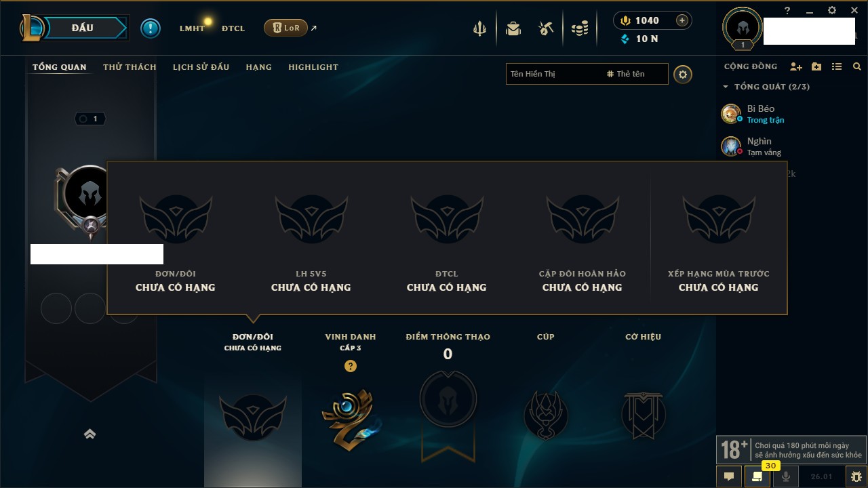Search the friends list magnifier
Screen dimensions: 868x488
[857, 66]
